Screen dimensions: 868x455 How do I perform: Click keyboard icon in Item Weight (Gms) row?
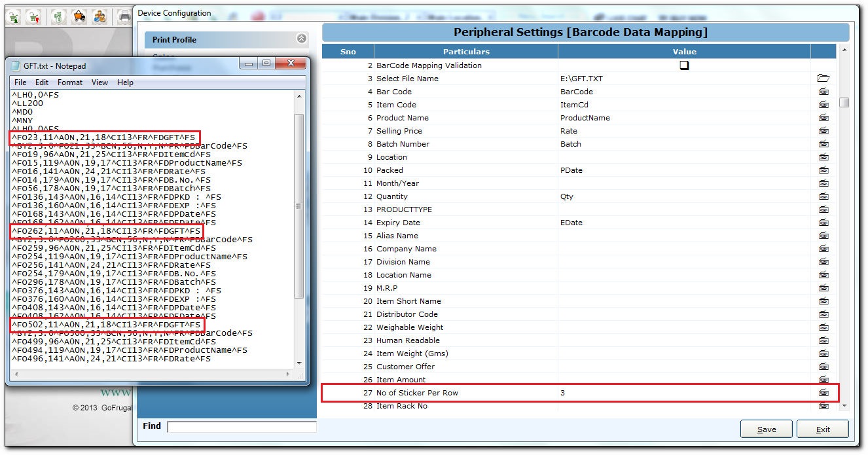click(x=823, y=354)
